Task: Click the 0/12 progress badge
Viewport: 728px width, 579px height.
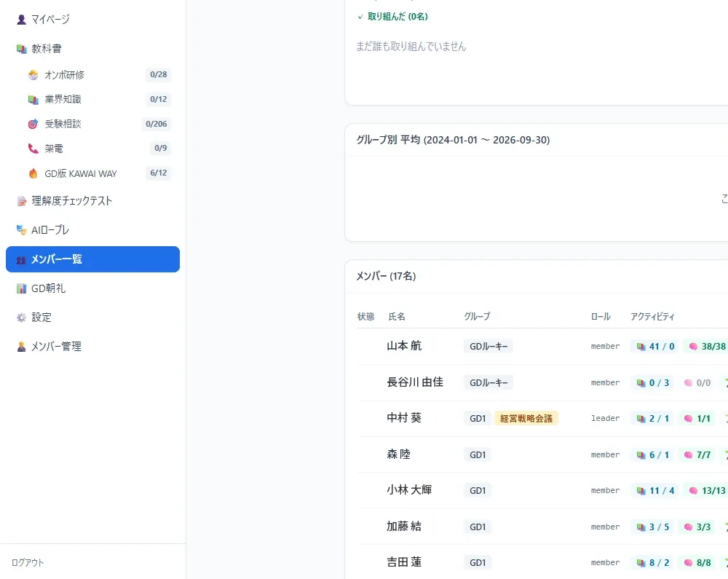Action: 158,99
